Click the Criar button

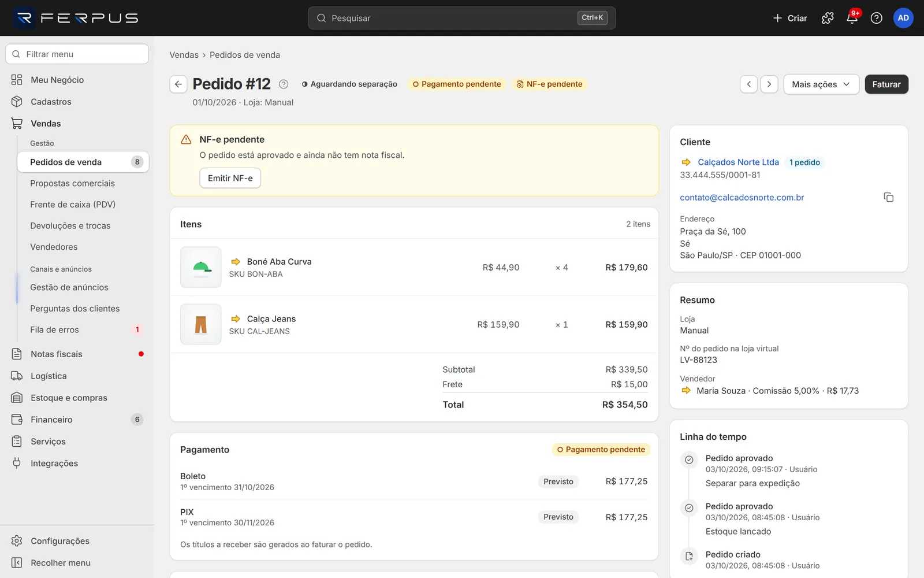coord(790,18)
